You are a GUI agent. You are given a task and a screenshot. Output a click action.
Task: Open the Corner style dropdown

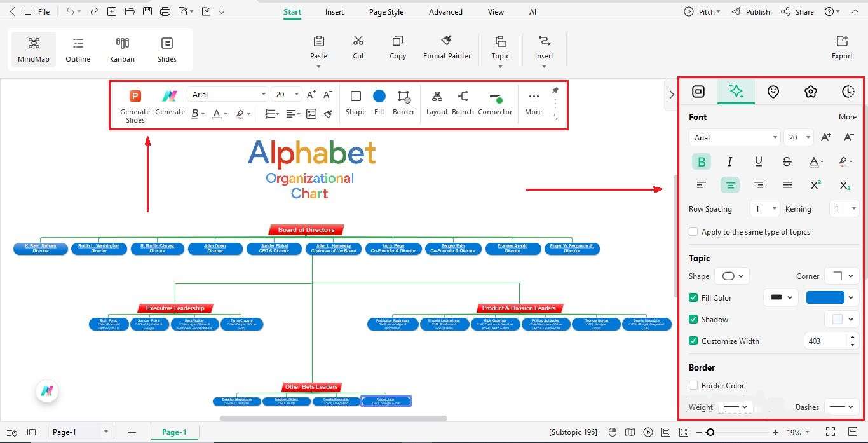(842, 276)
